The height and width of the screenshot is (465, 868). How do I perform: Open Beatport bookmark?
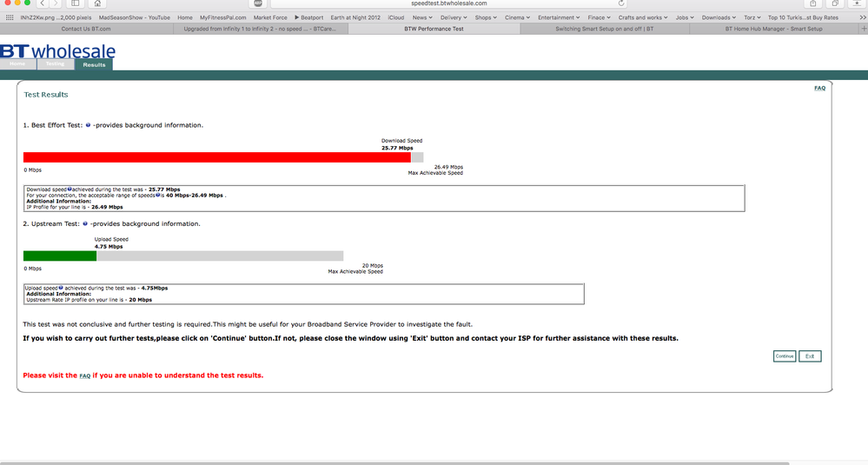click(309, 17)
